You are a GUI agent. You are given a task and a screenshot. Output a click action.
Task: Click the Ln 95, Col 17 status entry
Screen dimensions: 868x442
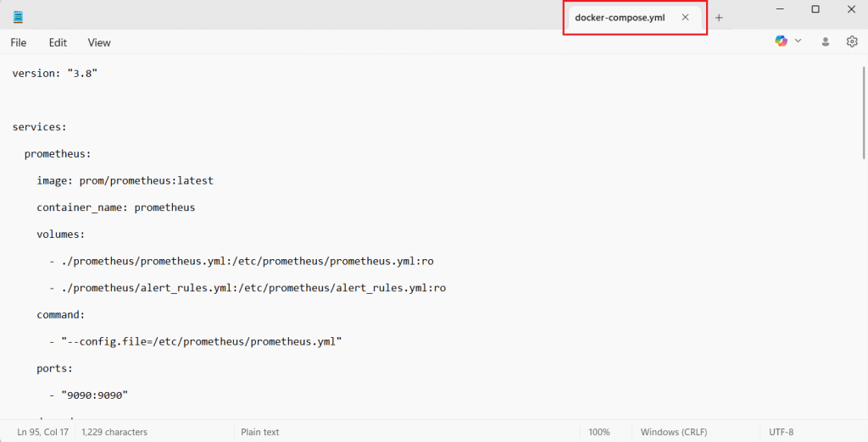pyautogui.click(x=42, y=432)
